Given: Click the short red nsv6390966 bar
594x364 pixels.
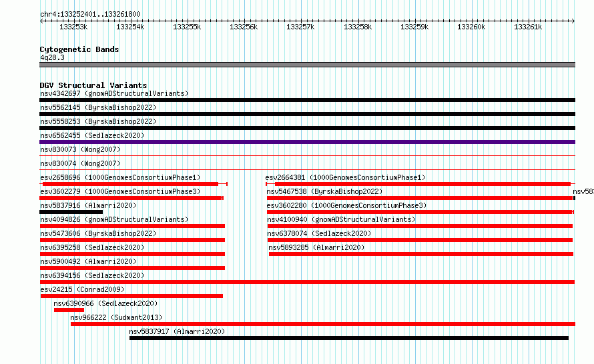Looking at the screenshot, I should coord(69,310).
